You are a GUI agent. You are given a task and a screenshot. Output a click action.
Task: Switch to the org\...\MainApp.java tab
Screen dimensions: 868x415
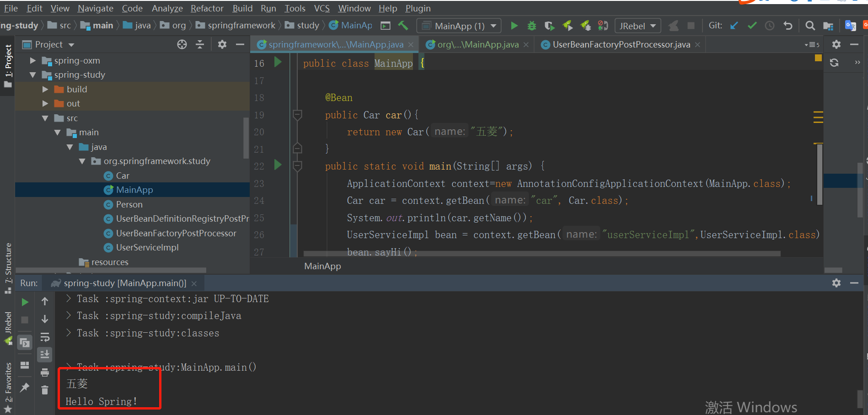coord(477,44)
